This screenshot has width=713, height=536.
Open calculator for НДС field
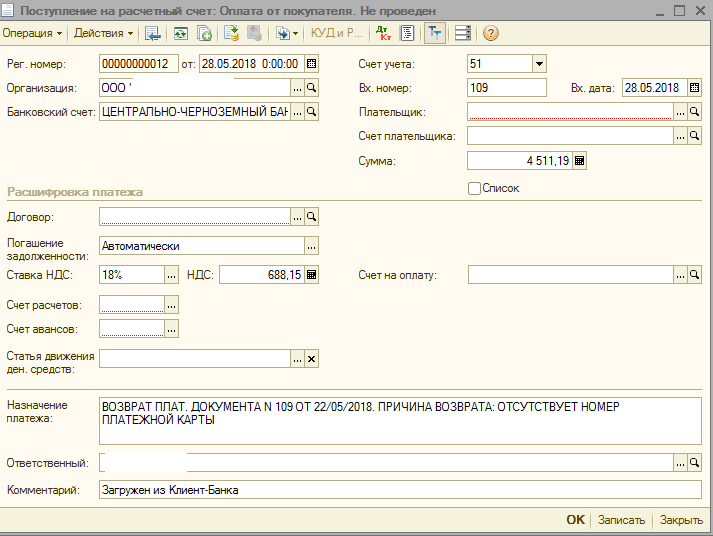click(x=311, y=275)
